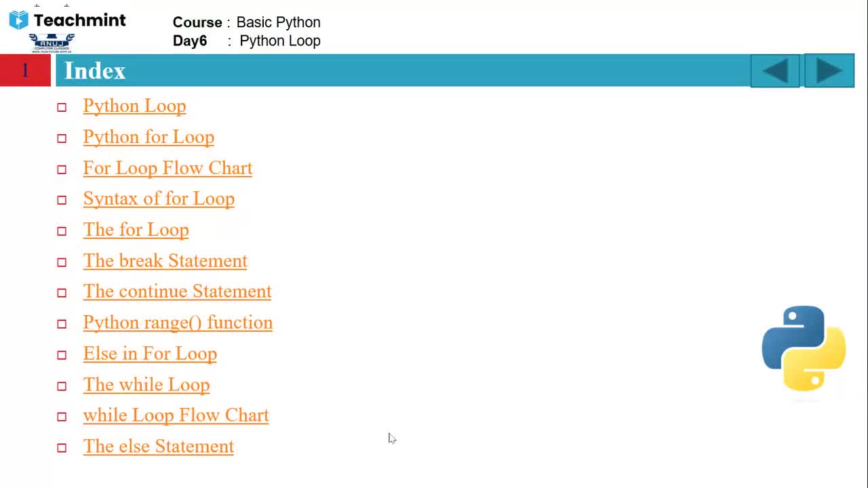Go to For Loop Flow Chart
Image resolution: width=868 pixels, height=488 pixels.
pyautogui.click(x=167, y=168)
